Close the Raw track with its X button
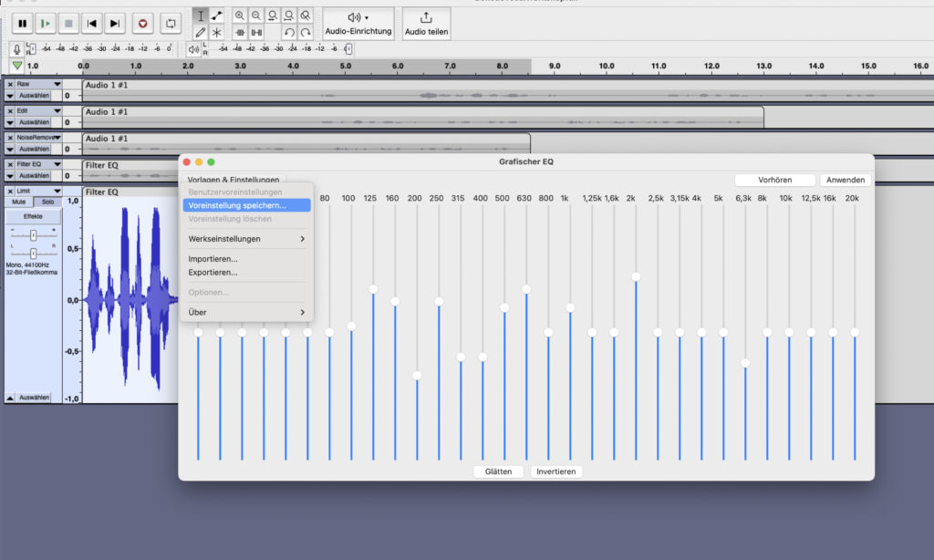This screenshot has width=934, height=560. pos(10,85)
